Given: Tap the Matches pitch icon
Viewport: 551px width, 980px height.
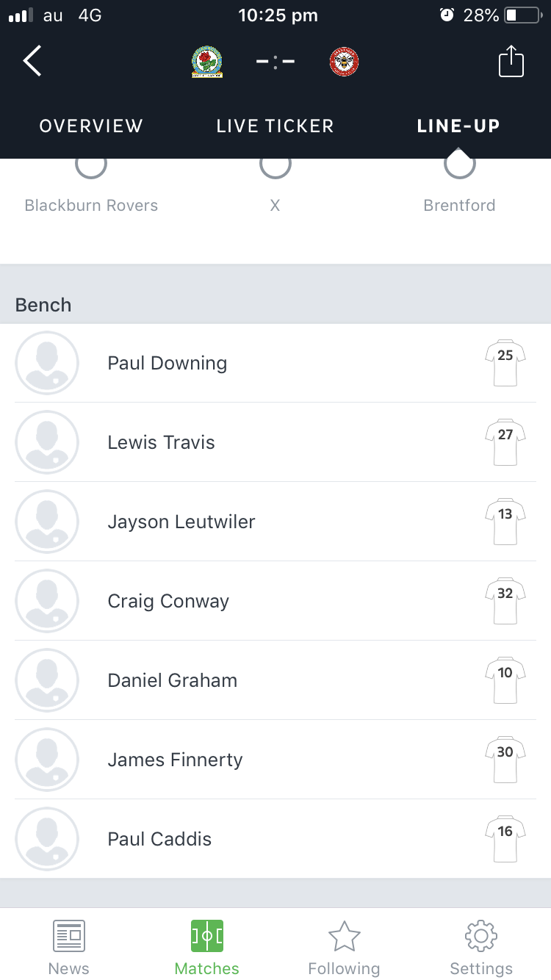Looking at the screenshot, I should click(206, 937).
